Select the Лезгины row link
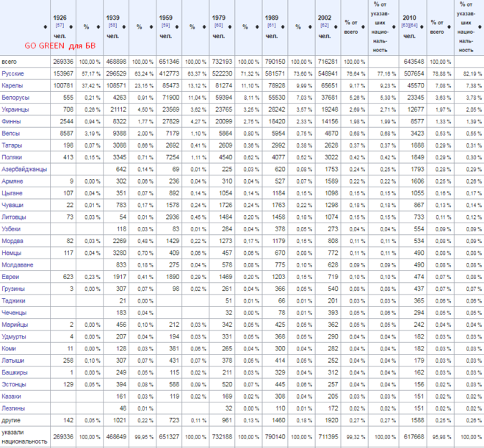This screenshot has width=484, height=448. pos(15,406)
